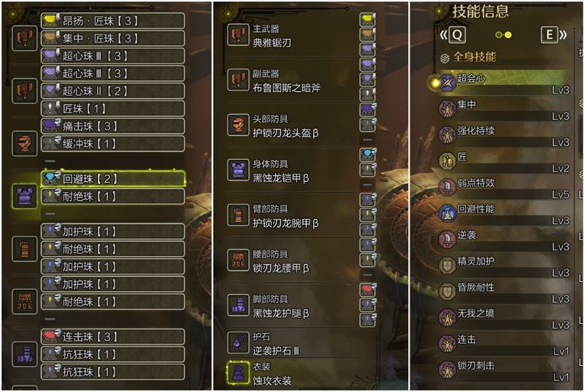Click the 护石 charm icon
The height and width of the screenshot is (392, 584).
pos(238,343)
